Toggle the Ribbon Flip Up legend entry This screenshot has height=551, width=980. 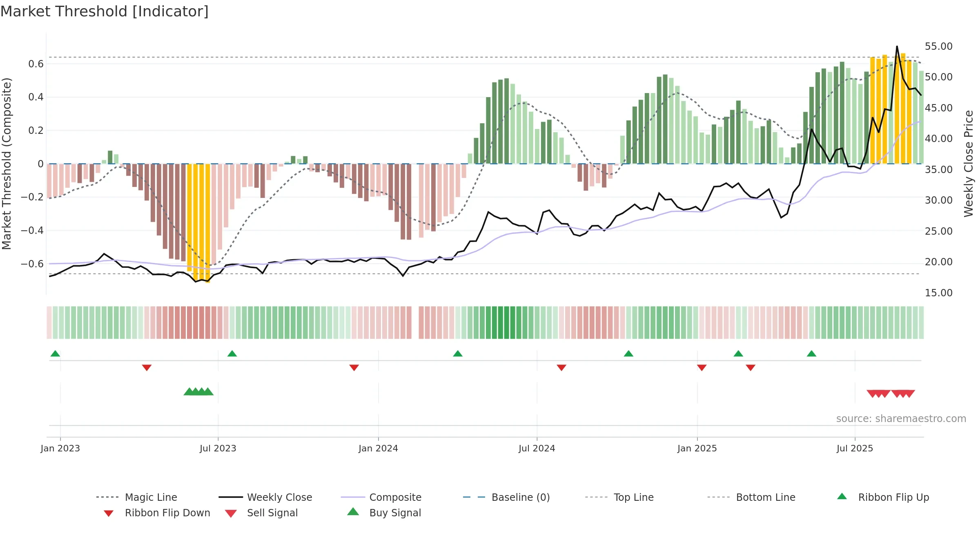pyautogui.click(x=883, y=497)
